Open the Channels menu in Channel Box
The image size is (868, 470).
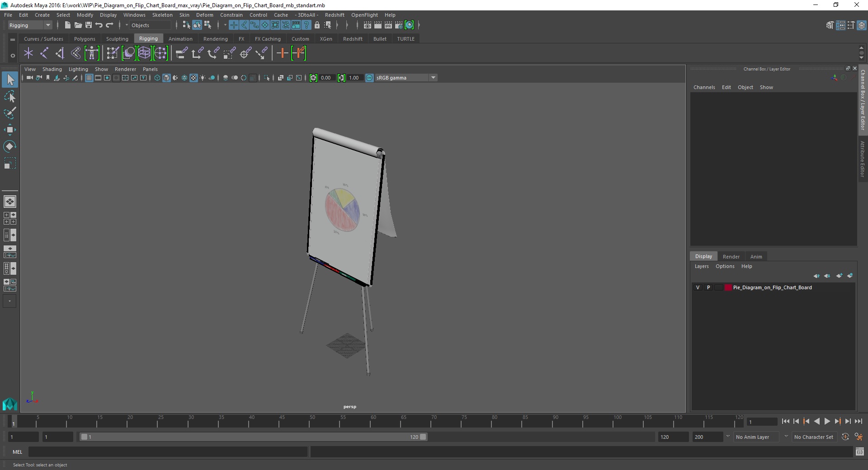click(x=704, y=87)
